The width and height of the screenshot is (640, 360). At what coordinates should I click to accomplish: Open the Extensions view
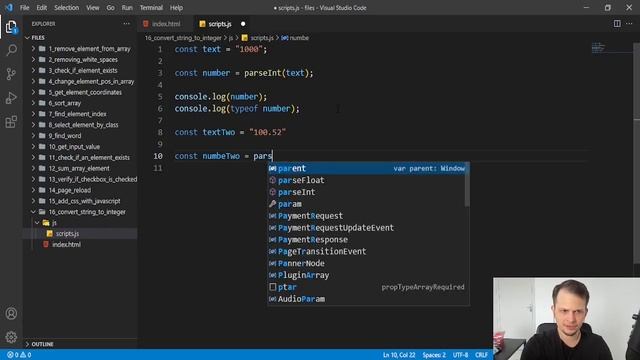[x=11, y=122]
